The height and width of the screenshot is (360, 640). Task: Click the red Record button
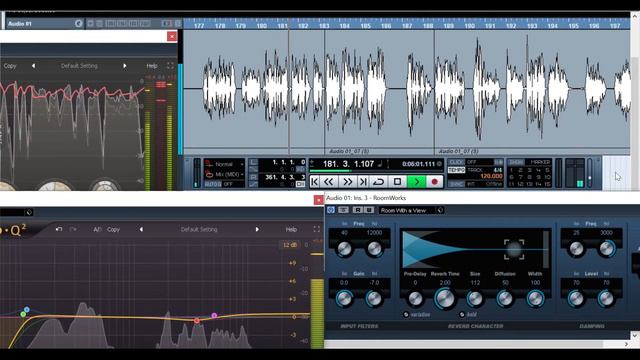pyautogui.click(x=435, y=182)
